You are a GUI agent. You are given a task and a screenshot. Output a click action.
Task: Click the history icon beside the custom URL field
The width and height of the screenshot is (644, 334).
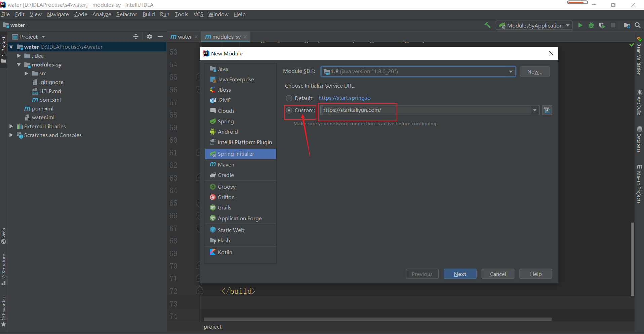pos(547,110)
